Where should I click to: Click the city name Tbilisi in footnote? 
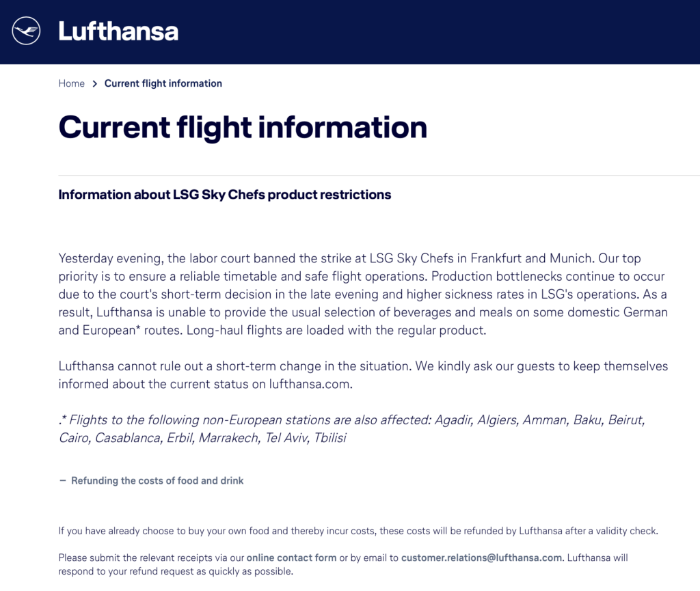pyautogui.click(x=330, y=438)
